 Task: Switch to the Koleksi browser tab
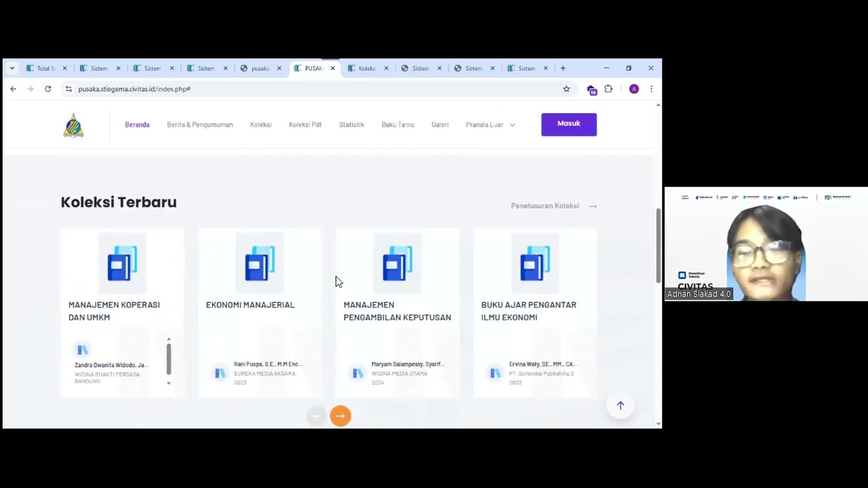coord(368,68)
